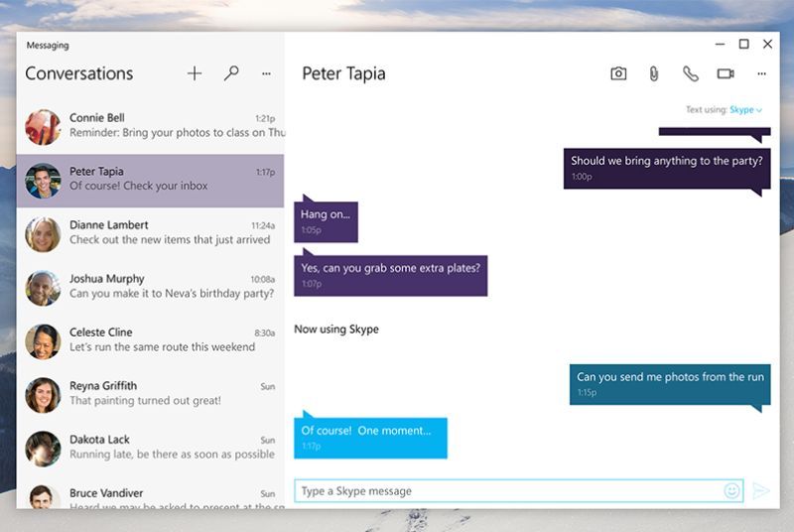Image resolution: width=794 pixels, height=532 pixels.
Task: Open the emoji picker
Action: 732,490
